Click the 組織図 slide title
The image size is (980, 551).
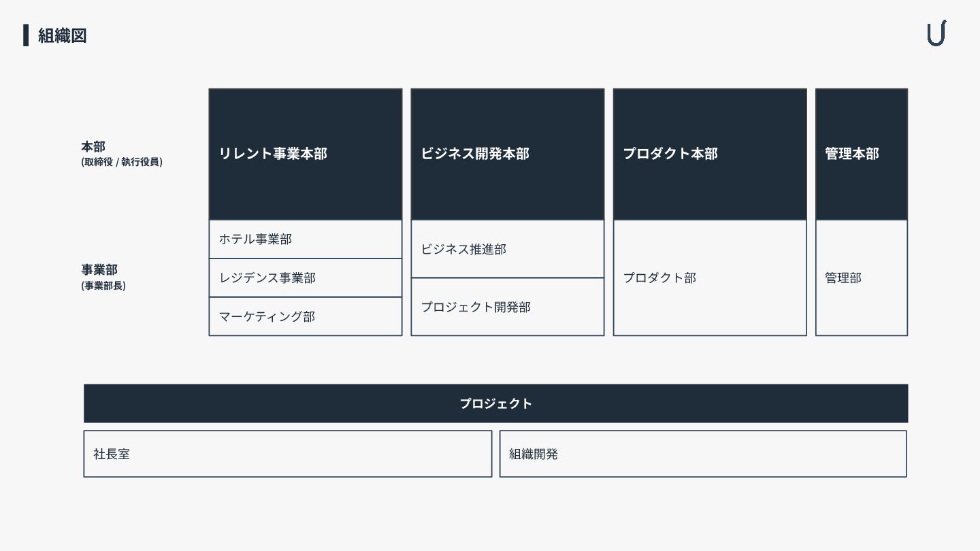62,35
